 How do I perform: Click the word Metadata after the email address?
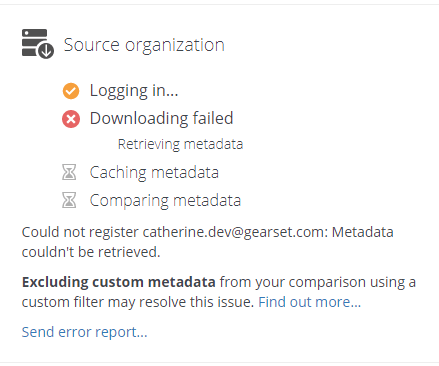tap(363, 232)
